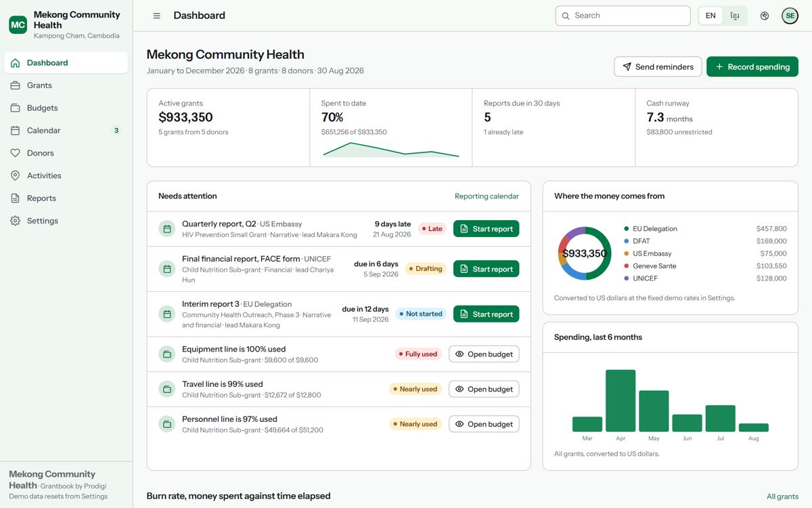Viewport: 812px width, 508px height.
Task: Open Calendar in the sidebar
Action: pyautogui.click(x=66, y=131)
